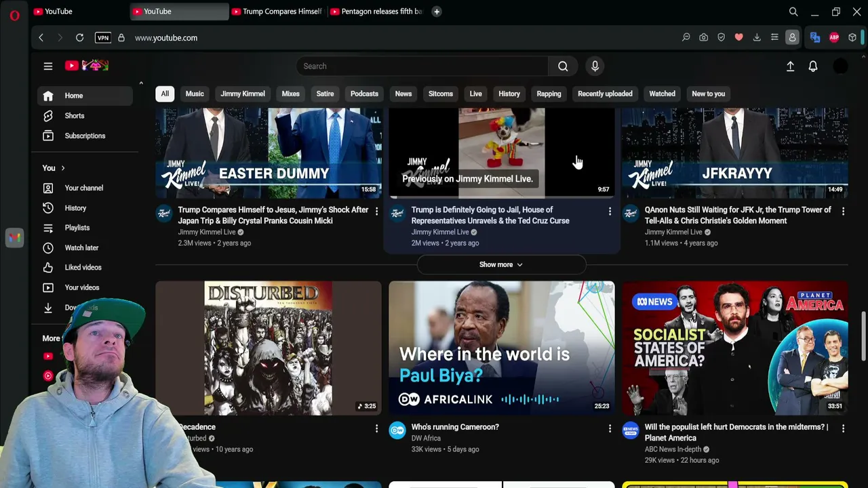Toggle the Opera VPN badge
This screenshot has height=488, width=868.
(x=103, y=38)
